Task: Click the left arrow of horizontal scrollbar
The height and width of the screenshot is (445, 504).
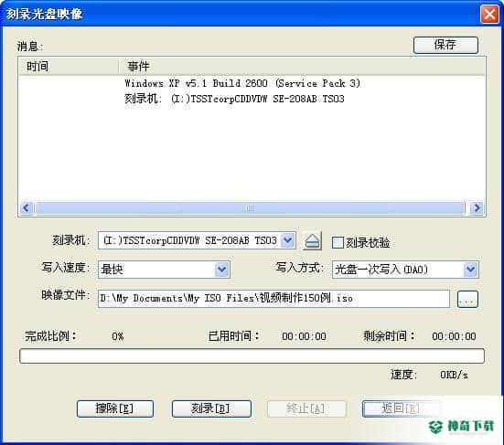Action: (x=26, y=207)
